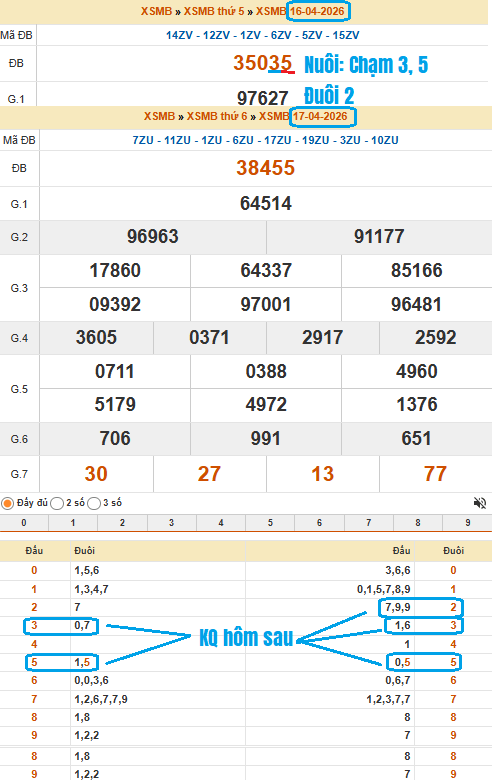Select digit 0 in number filter bar
Image resolution: width=492 pixels, height=780 pixels.
[24, 523]
